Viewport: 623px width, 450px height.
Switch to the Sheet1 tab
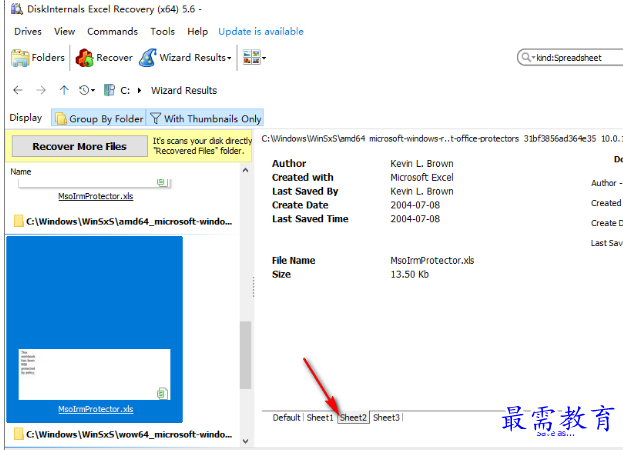[x=319, y=417]
